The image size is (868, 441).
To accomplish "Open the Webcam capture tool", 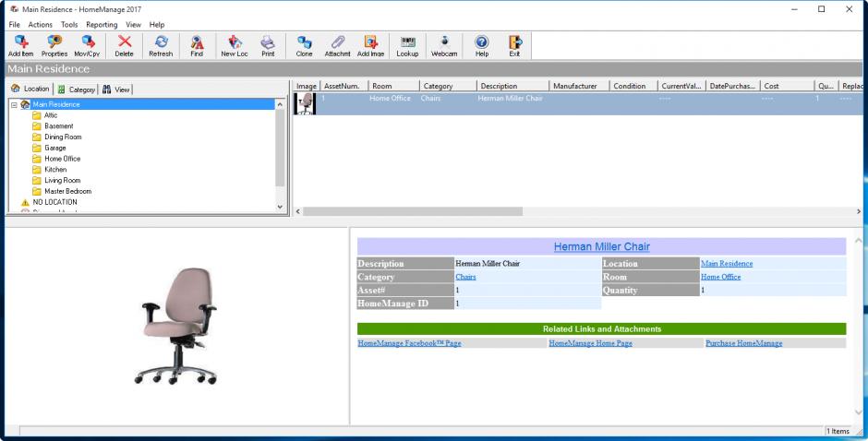I will point(445,45).
